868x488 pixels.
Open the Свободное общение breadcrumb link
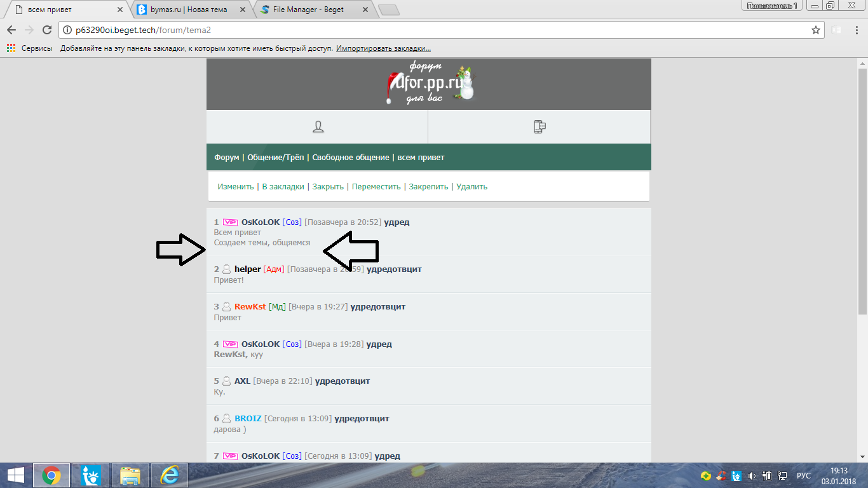(350, 158)
